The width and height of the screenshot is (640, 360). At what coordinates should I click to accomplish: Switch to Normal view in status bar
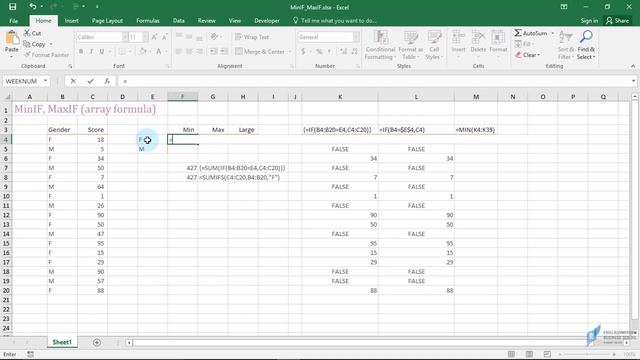[x=511, y=354]
